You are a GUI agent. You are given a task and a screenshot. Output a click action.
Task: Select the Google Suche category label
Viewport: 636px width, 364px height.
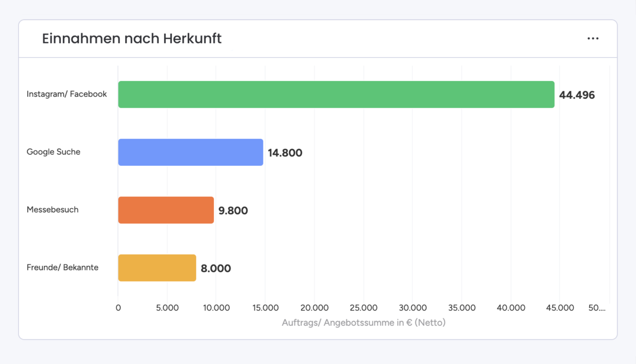pyautogui.click(x=53, y=152)
